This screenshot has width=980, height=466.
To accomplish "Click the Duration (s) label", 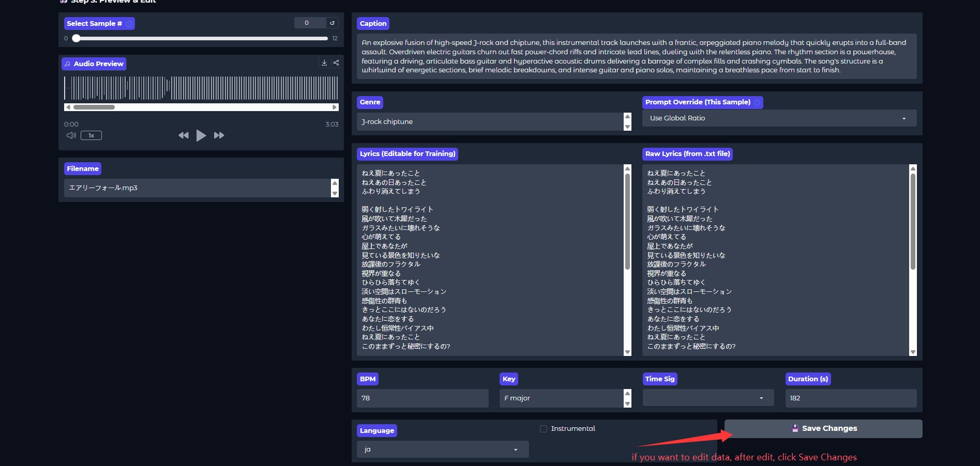I will [x=808, y=379].
